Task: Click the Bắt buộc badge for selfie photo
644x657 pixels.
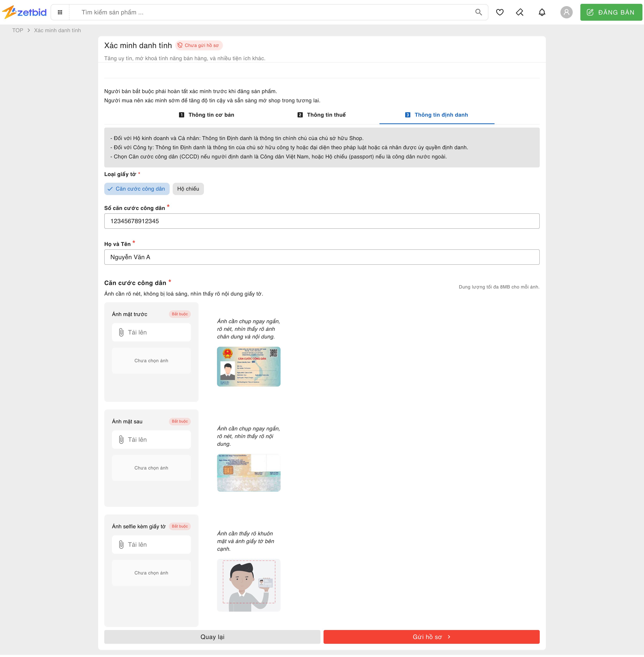Action: click(180, 527)
